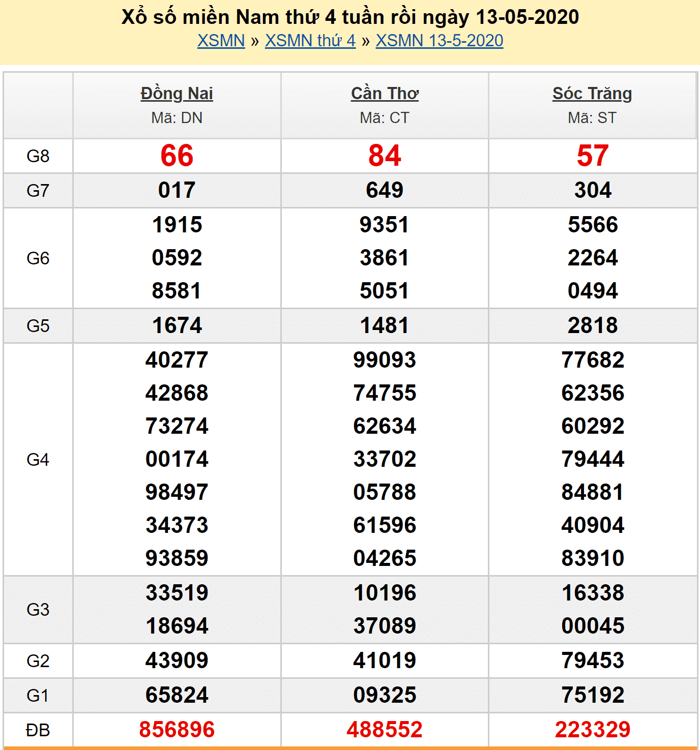Click the G2 result 41019

pyautogui.click(x=385, y=661)
